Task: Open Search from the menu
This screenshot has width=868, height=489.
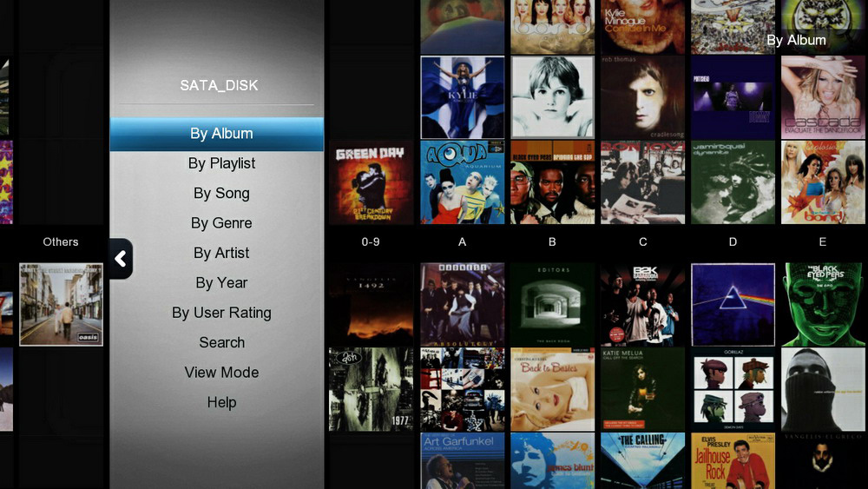Action: [221, 343]
